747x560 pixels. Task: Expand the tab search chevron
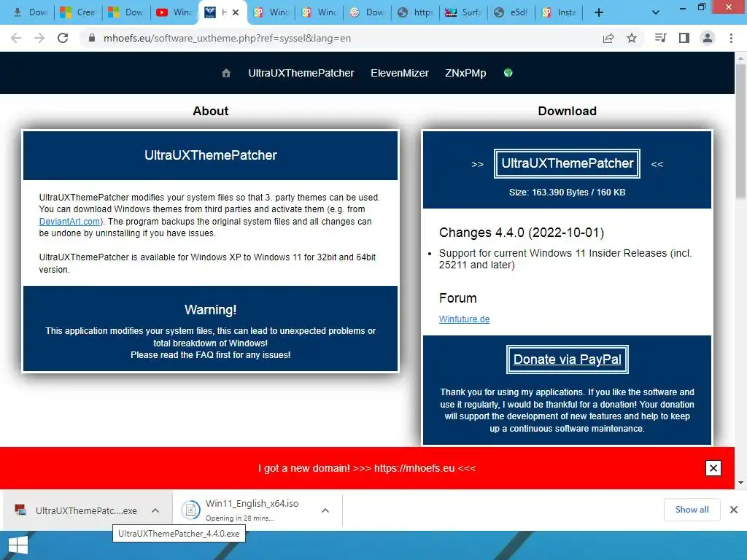tap(656, 12)
